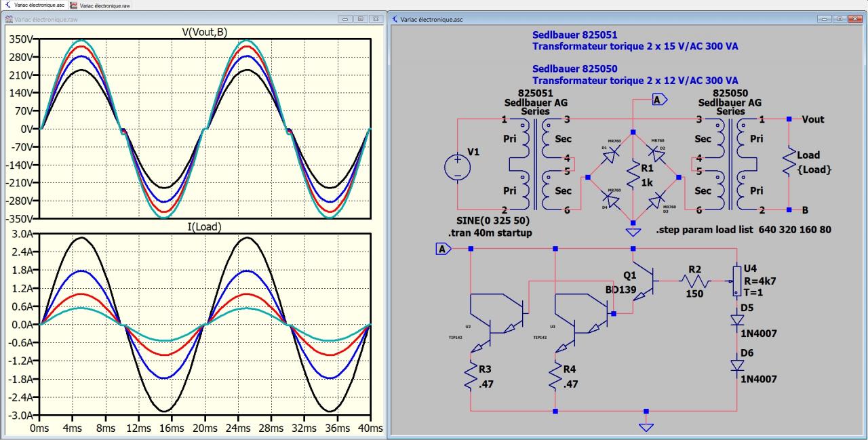This screenshot has width=868, height=440.
Task: Click the 3.0A current axis label
Action: tap(22, 234)
